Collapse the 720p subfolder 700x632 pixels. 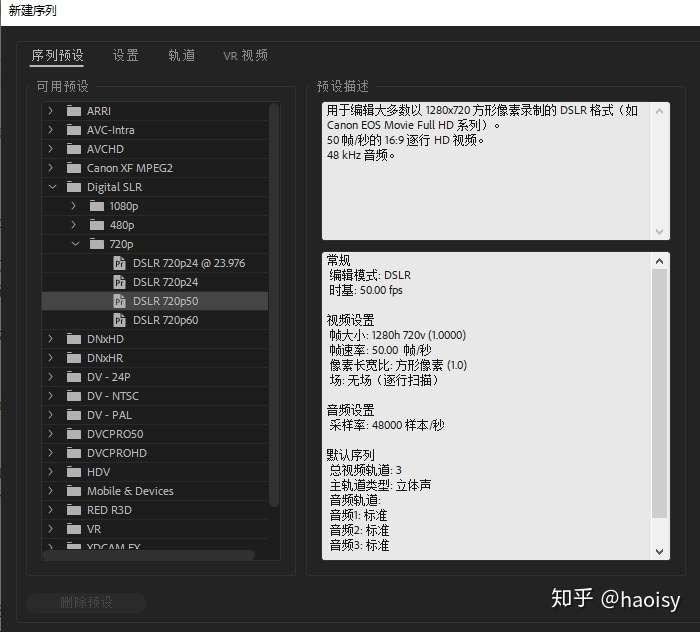pos(75,244)
